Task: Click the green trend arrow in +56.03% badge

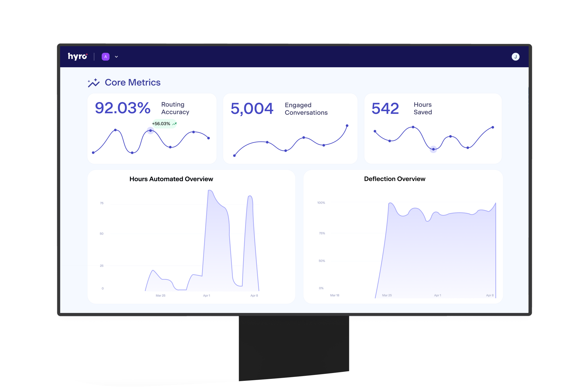Action: [x=174, y=124]
